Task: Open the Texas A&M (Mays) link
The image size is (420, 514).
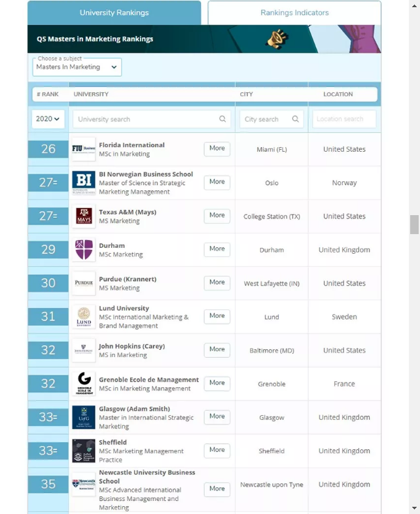Action: pos(128,212)
